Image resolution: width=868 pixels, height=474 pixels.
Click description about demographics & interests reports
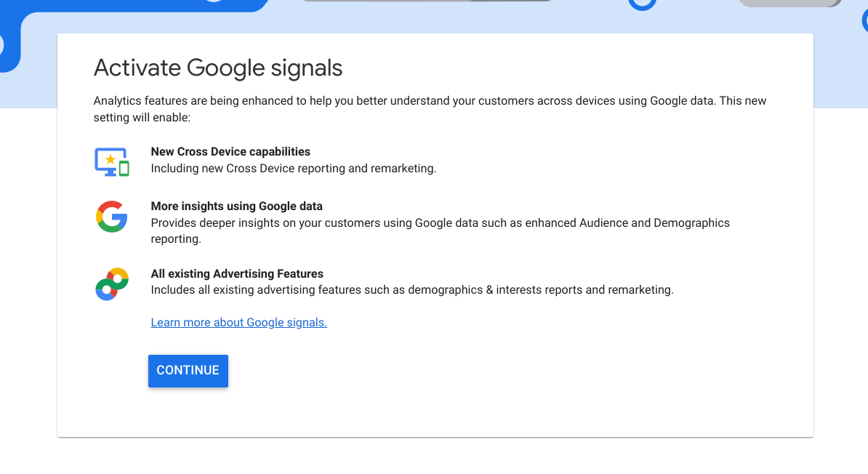point(412,290)
